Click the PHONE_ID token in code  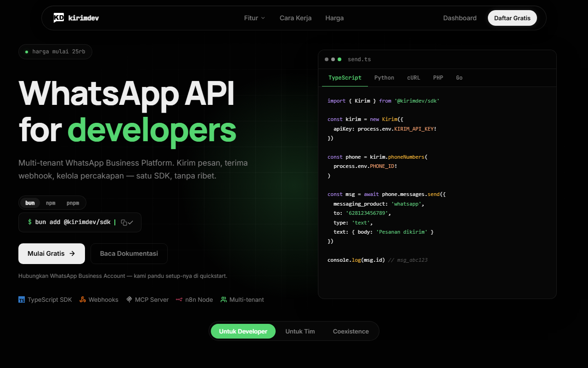382,166
